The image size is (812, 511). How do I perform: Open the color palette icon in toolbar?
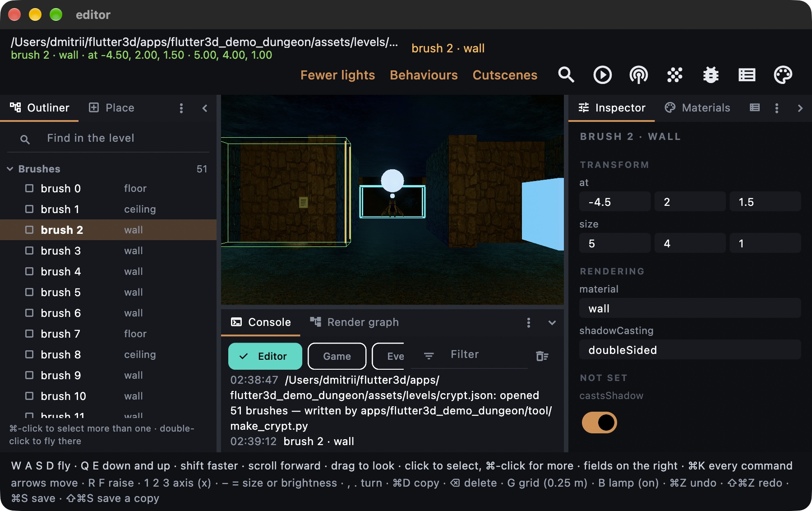(783, 75)
